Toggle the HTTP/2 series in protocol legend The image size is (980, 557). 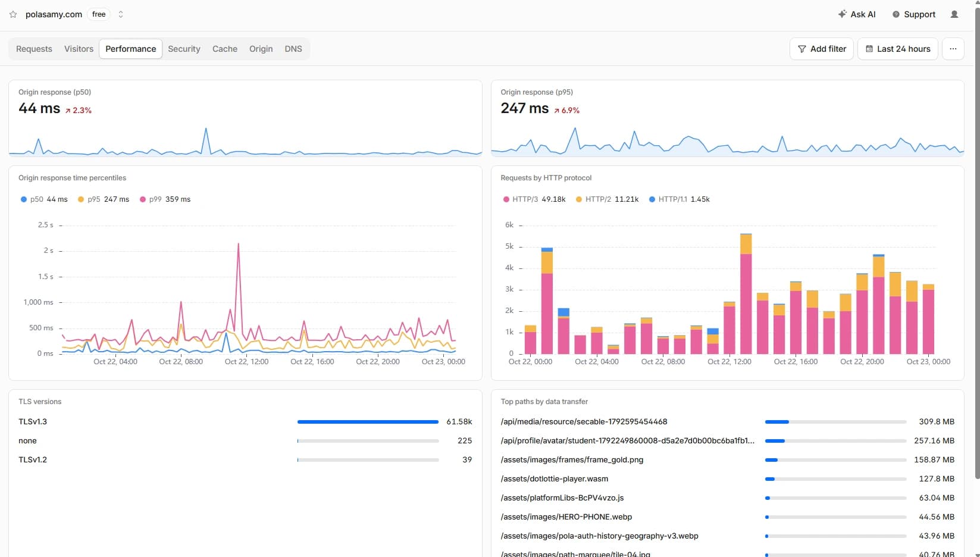607,199
